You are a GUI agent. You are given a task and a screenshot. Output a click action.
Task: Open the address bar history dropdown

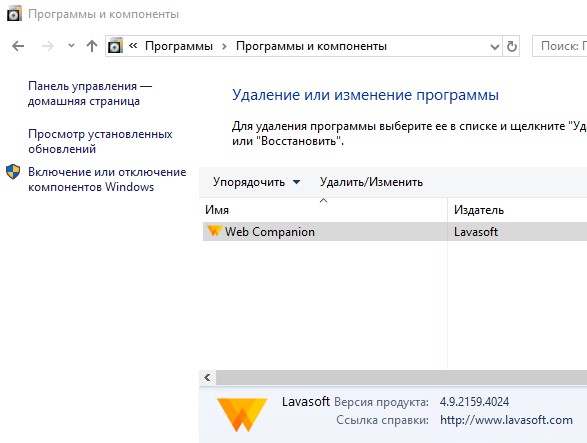[495, 46]
